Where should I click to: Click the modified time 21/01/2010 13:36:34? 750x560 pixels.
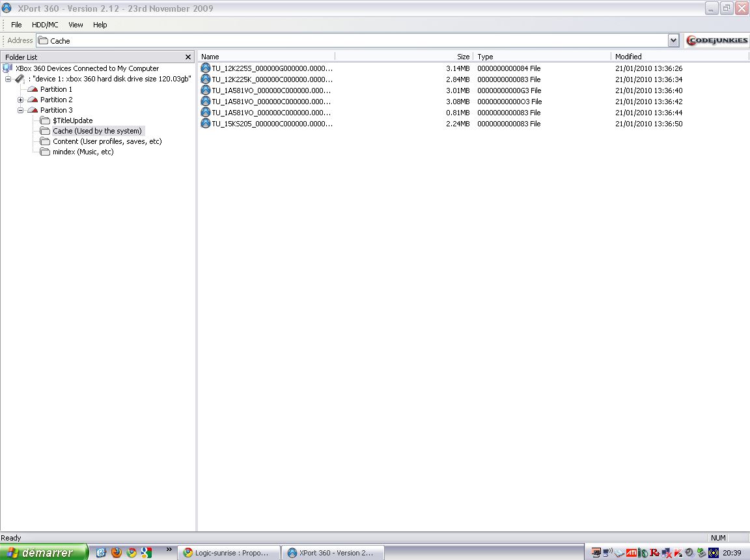648,79
